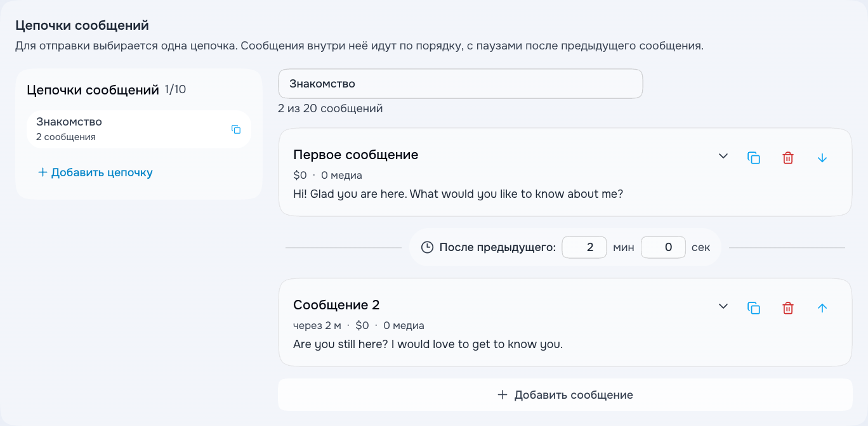Click the Первое сообщение title
Screen dimensions: 868x426
(355, 155)
